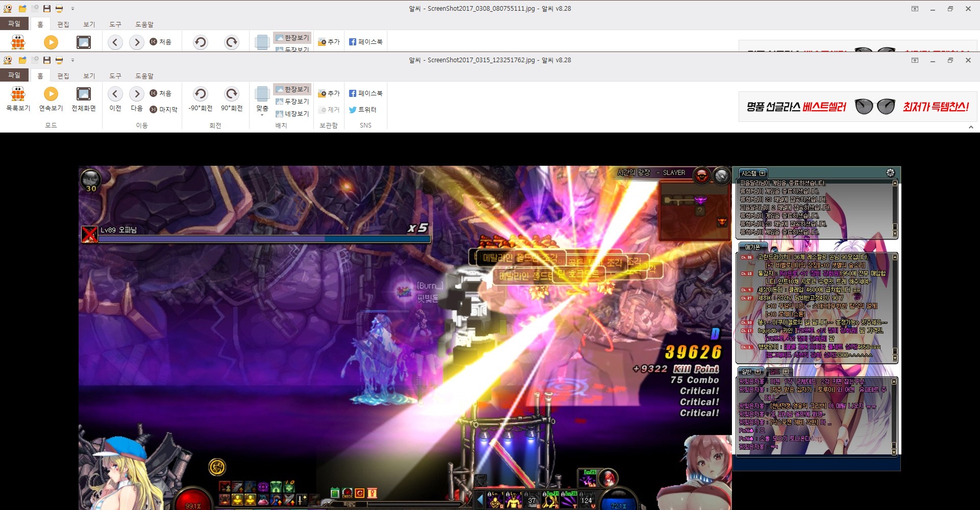
Task: Rotate image 90° clockwise in front window
Action: [232, 99]
